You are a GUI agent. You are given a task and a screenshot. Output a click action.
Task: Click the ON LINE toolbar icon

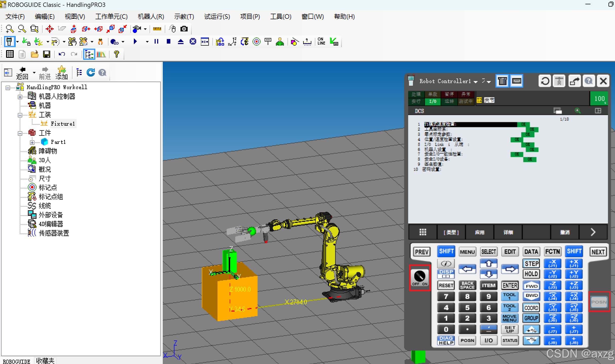click(321, 42)
